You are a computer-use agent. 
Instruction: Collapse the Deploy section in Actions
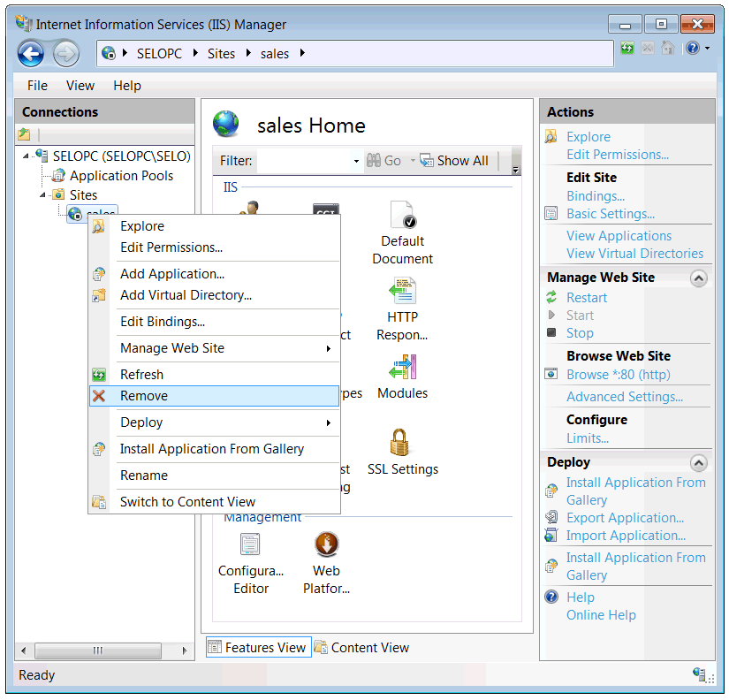(x=699, y=463)
